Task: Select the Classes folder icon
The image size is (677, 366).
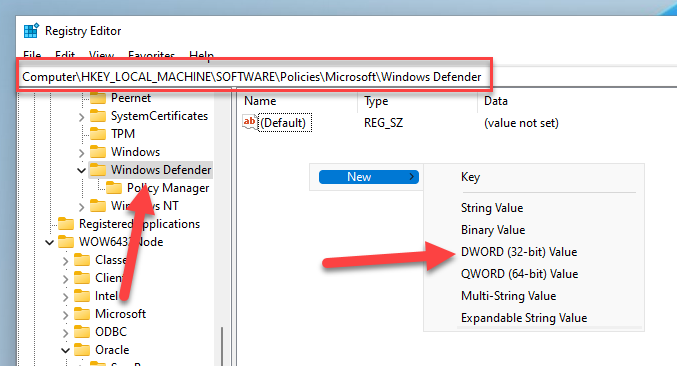Action: (82, 260)
